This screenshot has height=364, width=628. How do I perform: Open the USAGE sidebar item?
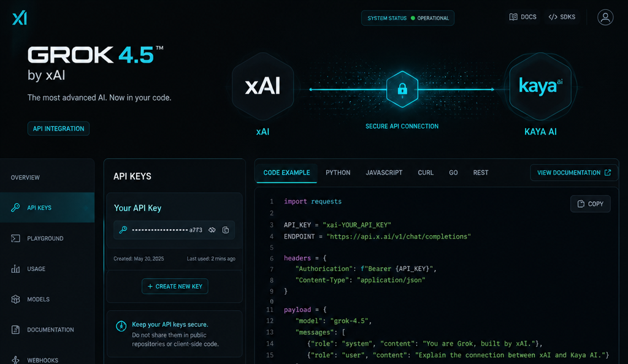[36, 269]
